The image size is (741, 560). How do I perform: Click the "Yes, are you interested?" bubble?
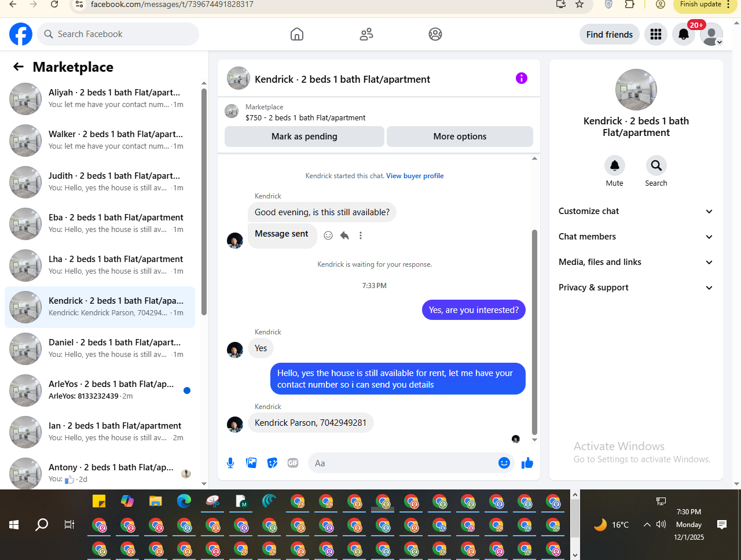(474, 310)
